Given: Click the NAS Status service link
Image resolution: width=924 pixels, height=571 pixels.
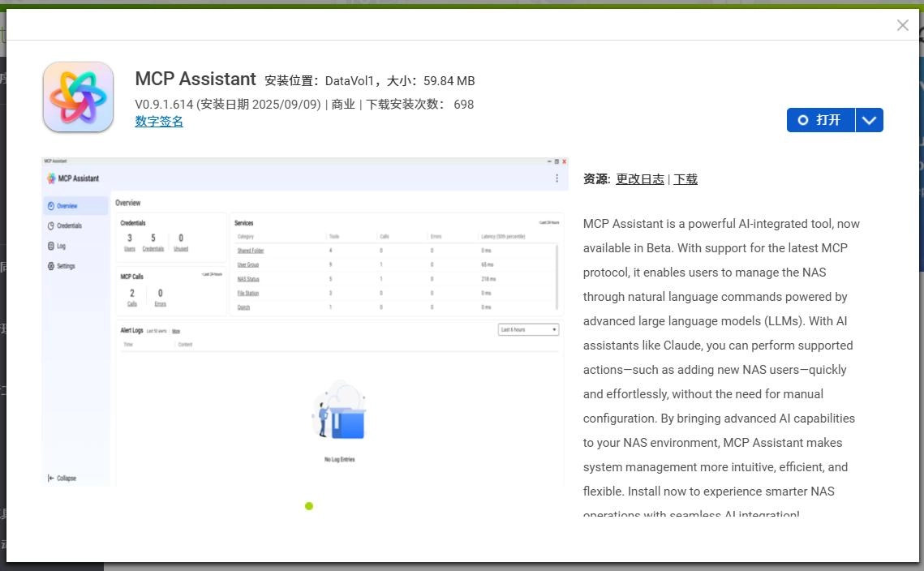Looking at the screenshot, I should (248, 279).
